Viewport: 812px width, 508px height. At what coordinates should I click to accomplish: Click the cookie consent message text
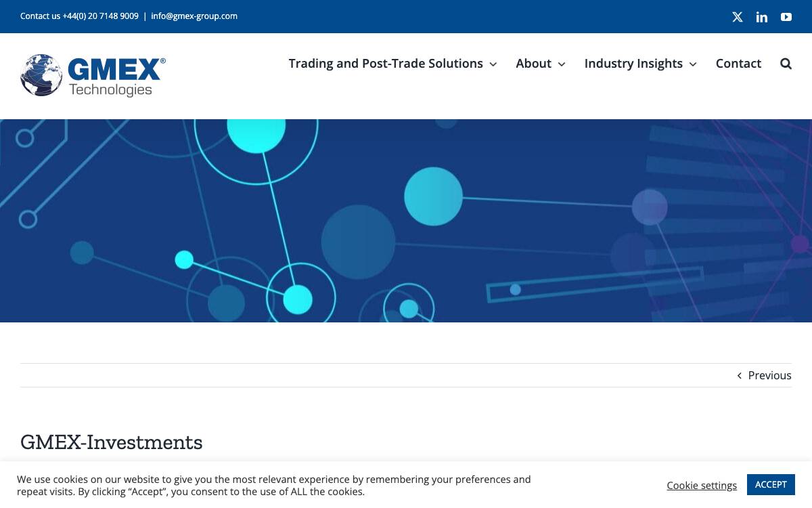(x=274, y=486)
